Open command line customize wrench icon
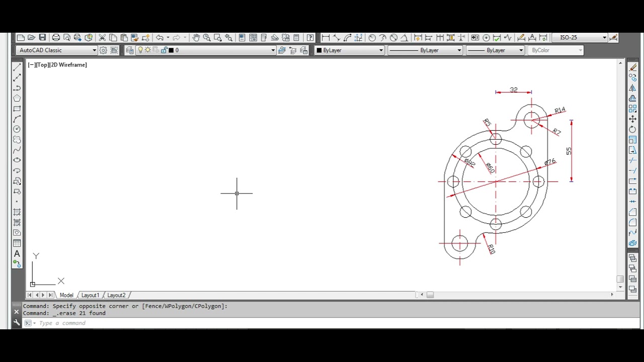 coord(16,323)
